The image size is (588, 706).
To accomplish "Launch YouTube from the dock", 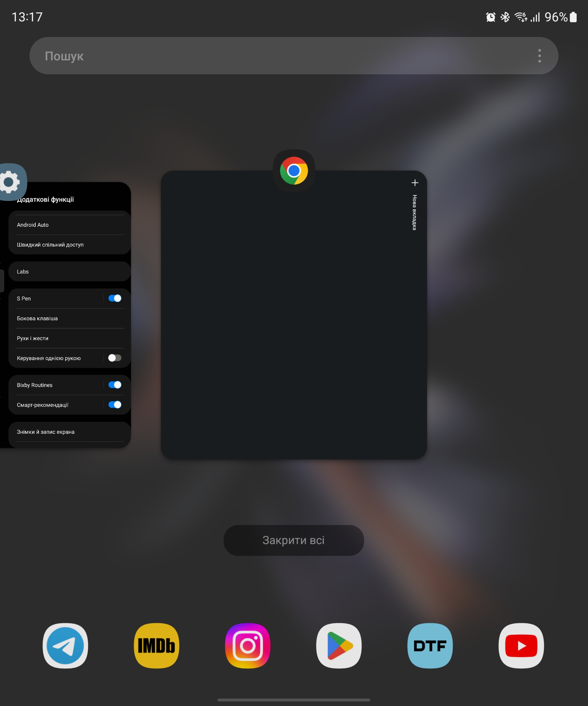I will pos(521,645).
